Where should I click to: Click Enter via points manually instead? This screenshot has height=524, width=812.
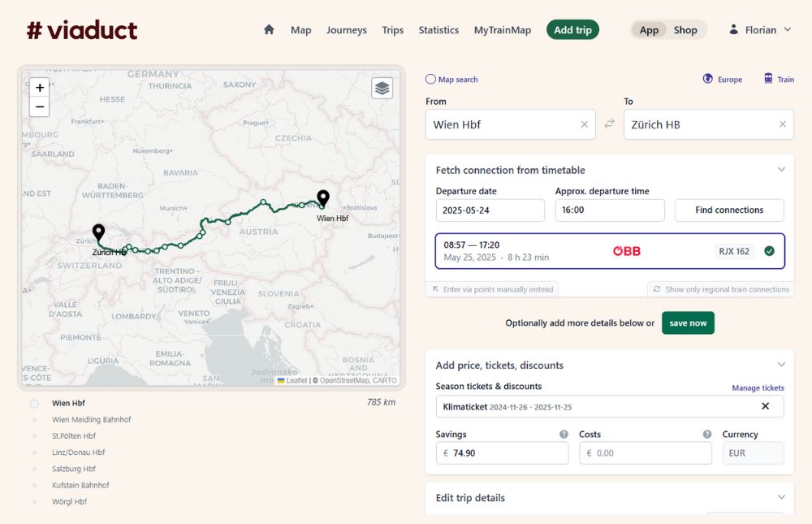(493, 289)
